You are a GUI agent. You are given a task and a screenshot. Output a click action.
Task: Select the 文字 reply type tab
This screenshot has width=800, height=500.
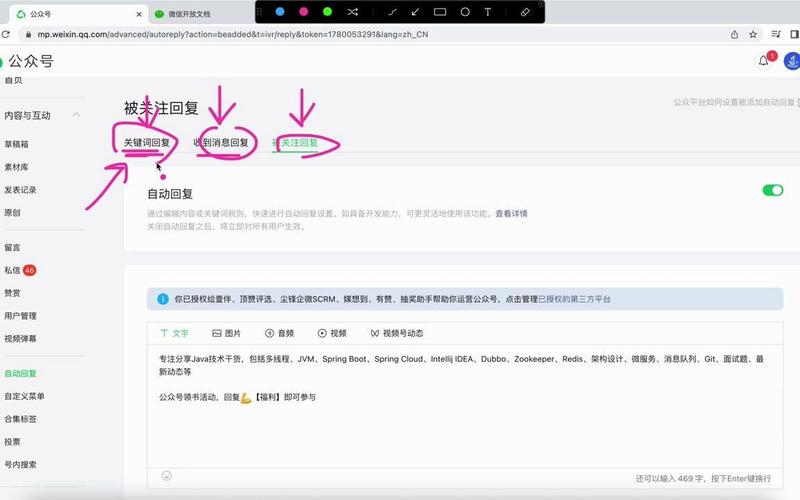click(x=174, y=333)
